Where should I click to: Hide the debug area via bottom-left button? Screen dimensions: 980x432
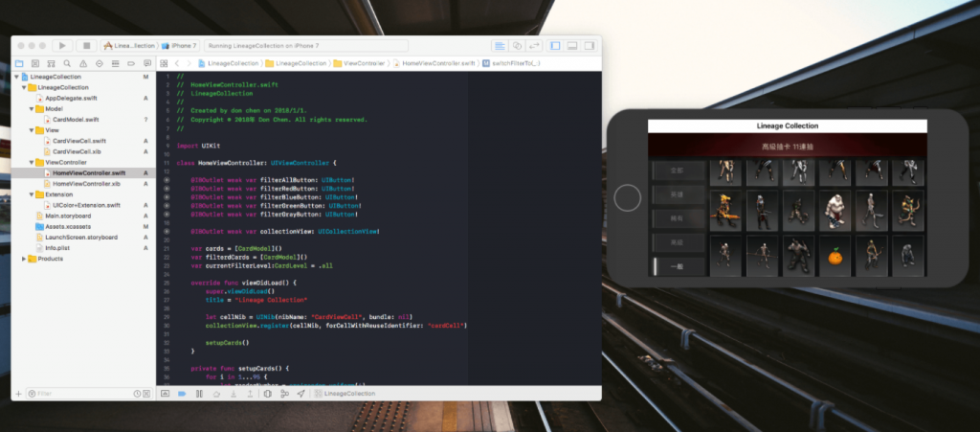click(x=165, y=394)
